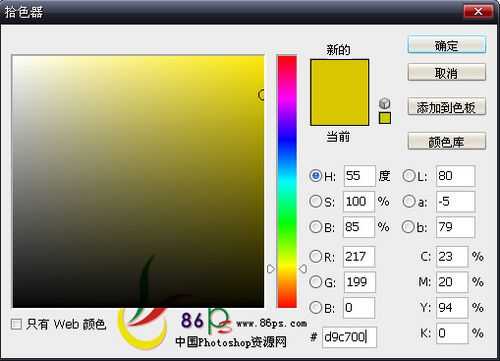This screenshot has height=361, width=500.
Task: Select the S saturation radio button
Action: coord(315,201)
